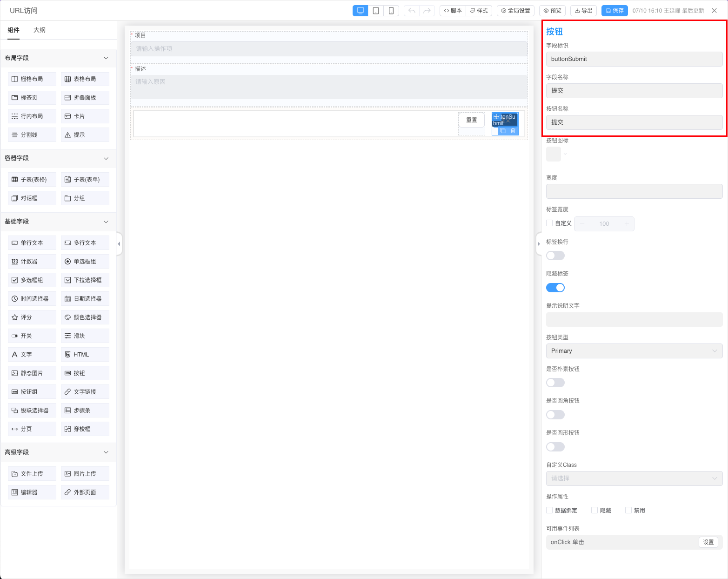Click the 保存 save button

point(614,11)
